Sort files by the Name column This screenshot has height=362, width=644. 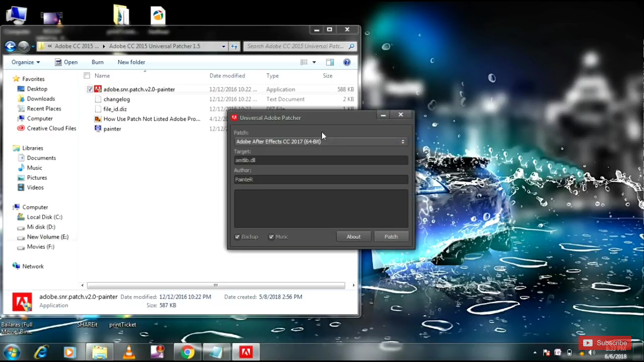coord(102,76)
